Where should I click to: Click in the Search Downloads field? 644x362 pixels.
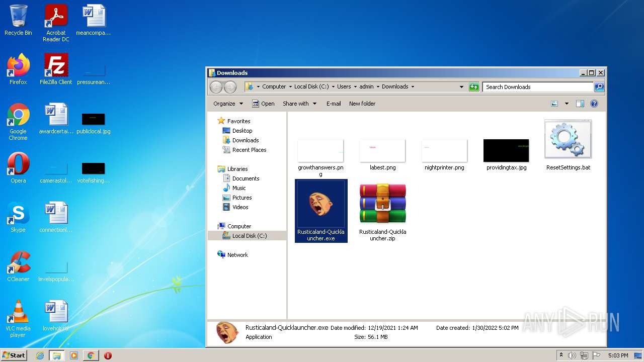(538, 87)
